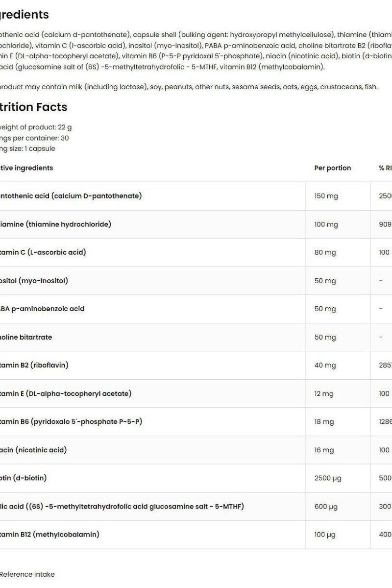392x588 pixels.
Task: Click the 50 mg value for choline bitartrate
Action: coord(325,337)
